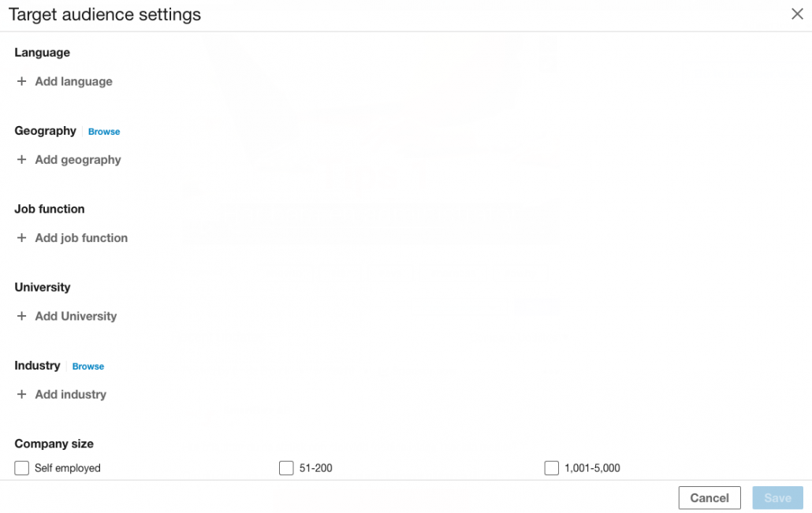Open the Add University selector
The height and width of the screenshot is (513, 812).
pos(76,315)
